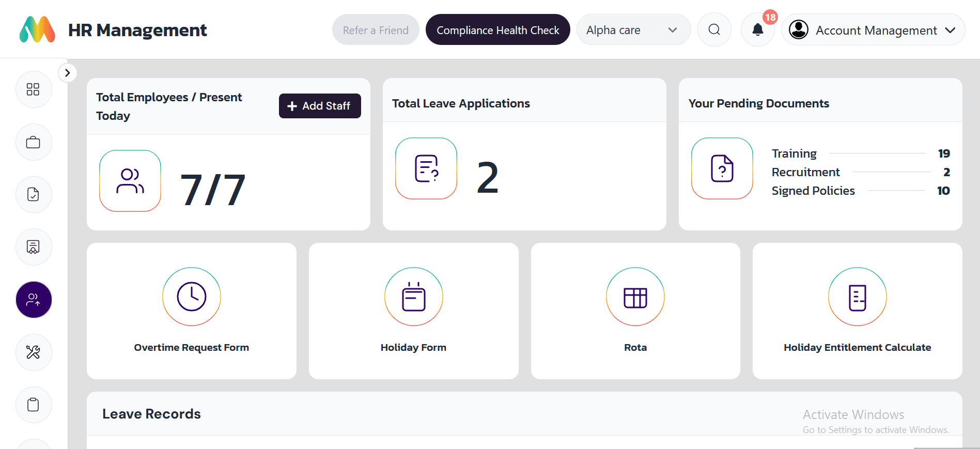The image size is (980, 449).
Task: Open the dashboard grid icon in sidebar
Action: tap(33, 89)
